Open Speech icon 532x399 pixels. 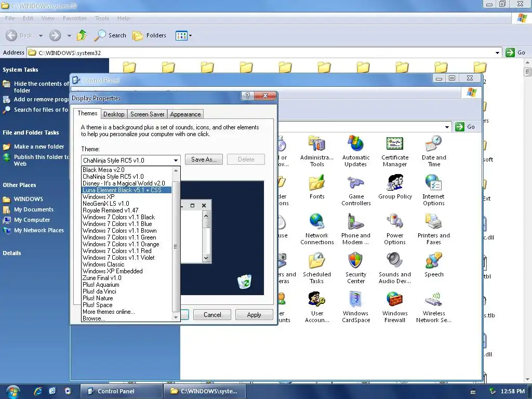tap(434, 264)
